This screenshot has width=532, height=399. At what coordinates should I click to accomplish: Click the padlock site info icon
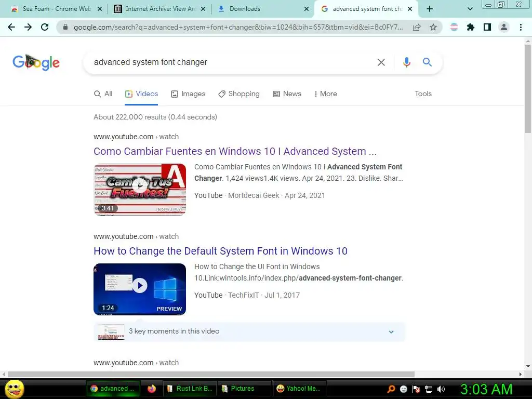65,27
